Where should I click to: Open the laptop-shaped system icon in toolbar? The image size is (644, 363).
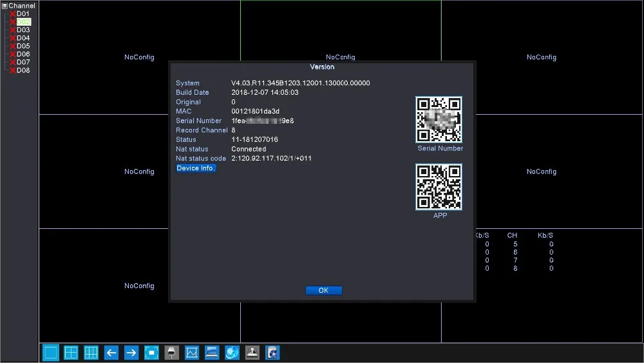click(212, 353)
